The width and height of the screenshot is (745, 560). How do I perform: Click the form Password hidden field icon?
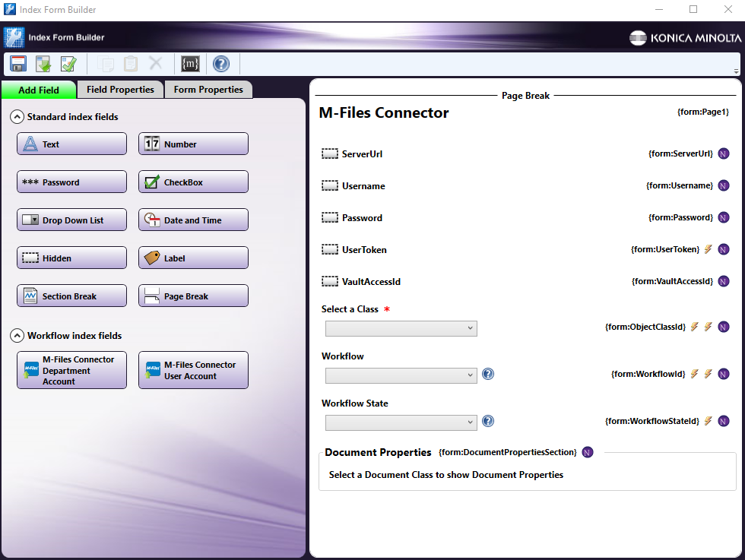330,217
